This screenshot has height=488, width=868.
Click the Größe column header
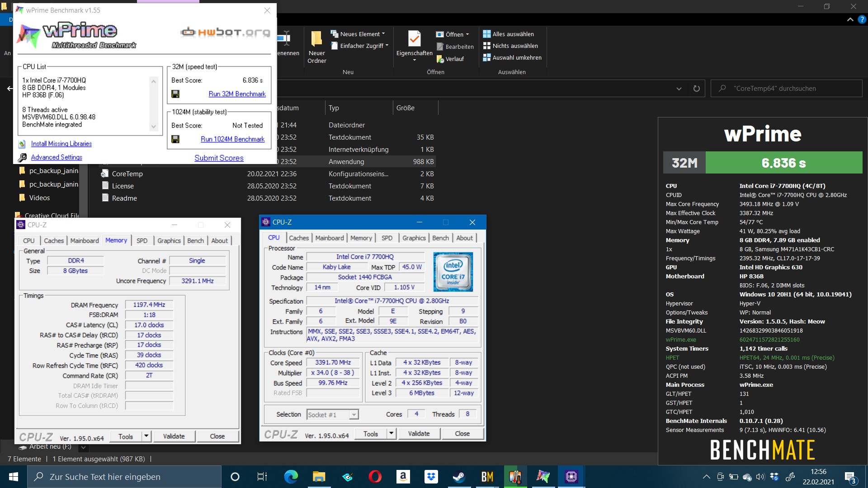point(415,108)
